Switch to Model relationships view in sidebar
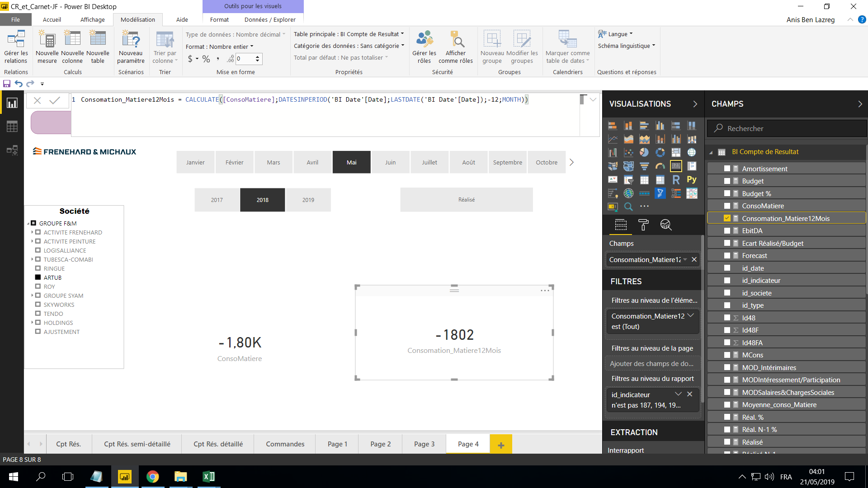868x488 pixels. click(12, 150)
